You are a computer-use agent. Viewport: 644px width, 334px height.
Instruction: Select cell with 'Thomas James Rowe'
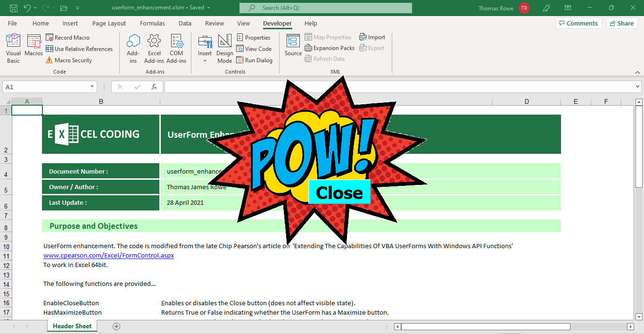click(x=361, y=187)
